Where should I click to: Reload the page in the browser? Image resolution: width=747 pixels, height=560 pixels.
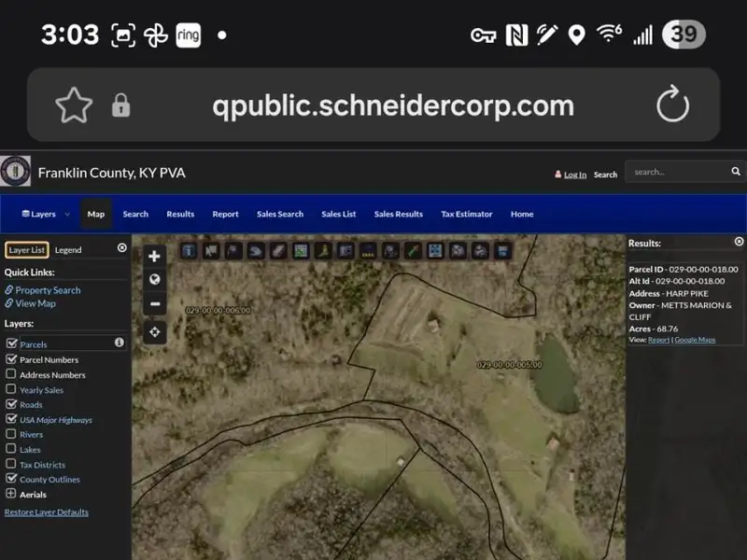pyautogui.click(x=672, y=105)
